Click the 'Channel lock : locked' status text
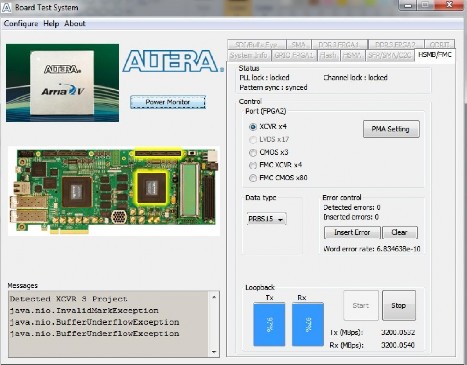This screenshot has width=467, height=365. coord(355,78)
